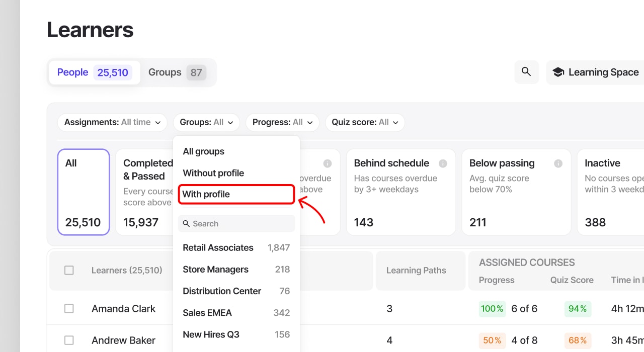
Task: Select Store Managers group
Action: 236,269
